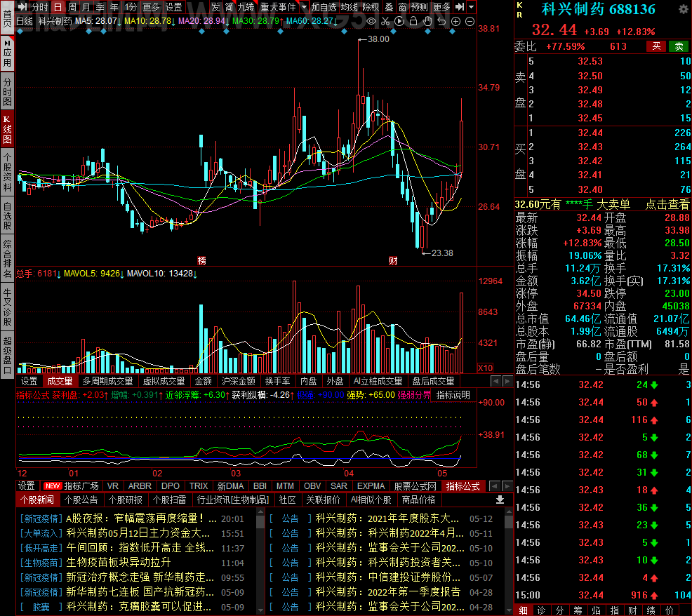Click the undo arrow icon
The image size is (692, 616).
click(441, 21)
